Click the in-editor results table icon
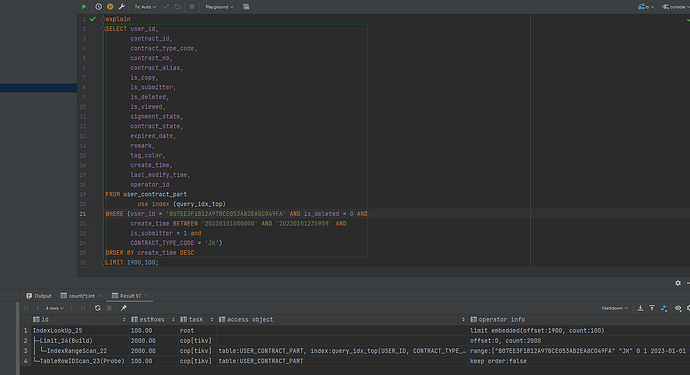 click(246, 7)
